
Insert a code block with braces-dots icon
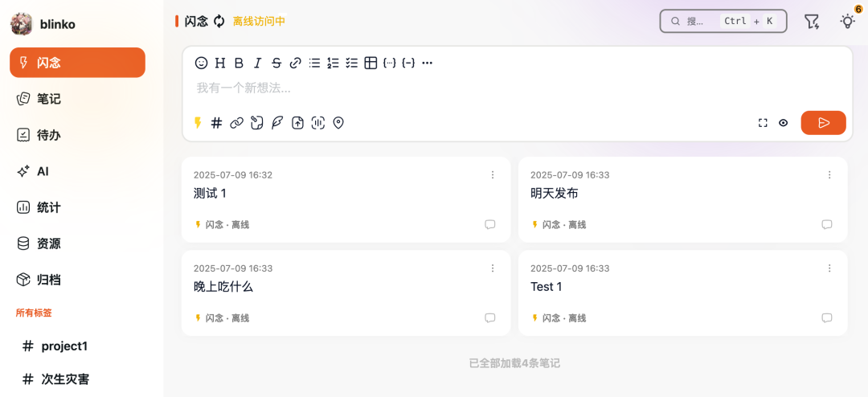[389, 63]
